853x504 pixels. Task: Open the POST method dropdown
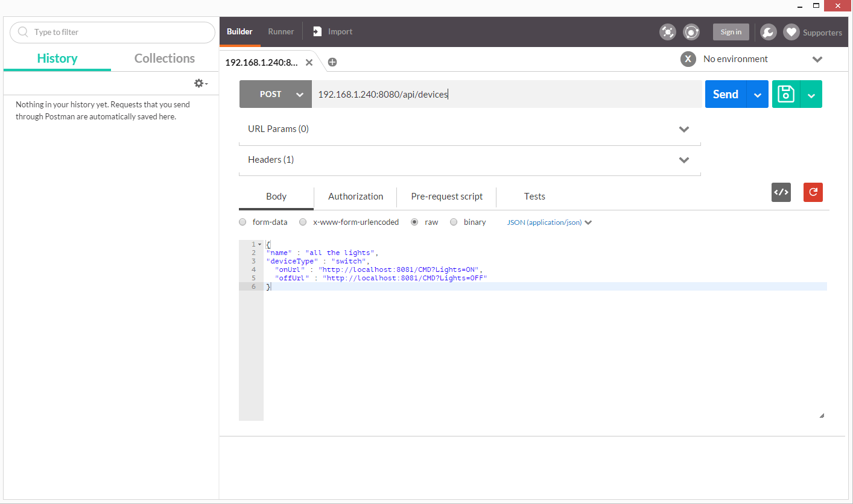[x=276, y=94]
